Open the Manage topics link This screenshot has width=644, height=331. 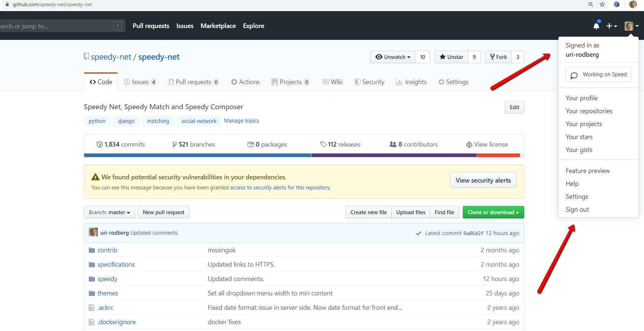[x=241, y=120]
